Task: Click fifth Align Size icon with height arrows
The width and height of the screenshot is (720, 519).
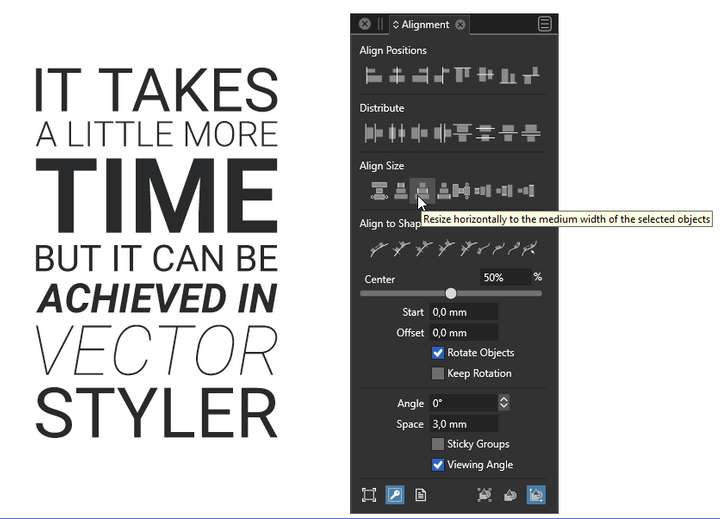Action: tap(461, 191)
